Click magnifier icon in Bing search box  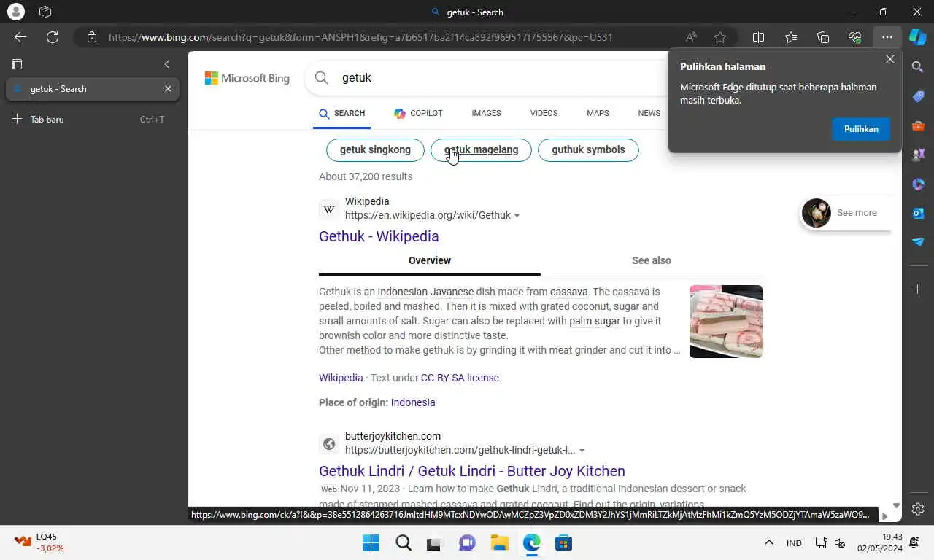322,78
